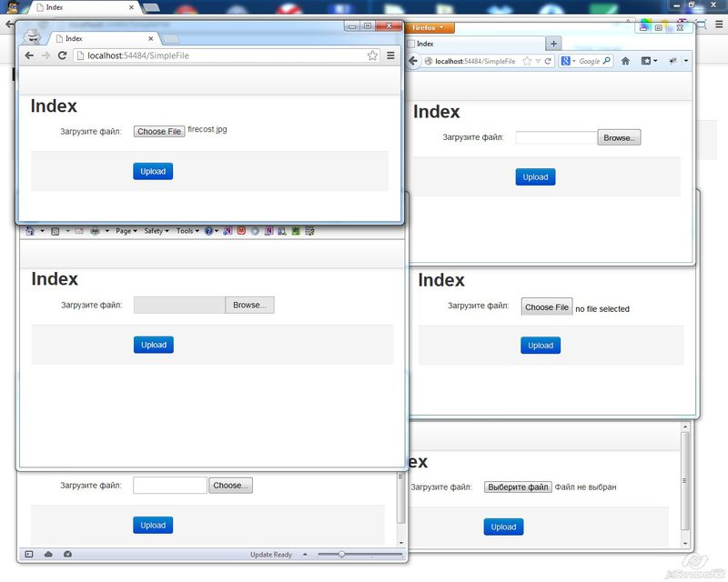Reload page in Firefox address bar
This screenshot has width=728, height=582.
(548, 61)
